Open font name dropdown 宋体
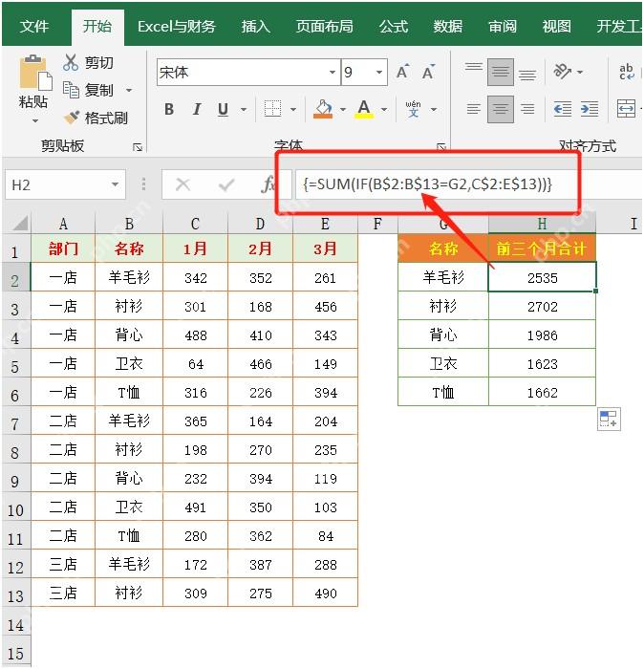The image size is (644, 669). pyautogui.click(x=333, y=72)
